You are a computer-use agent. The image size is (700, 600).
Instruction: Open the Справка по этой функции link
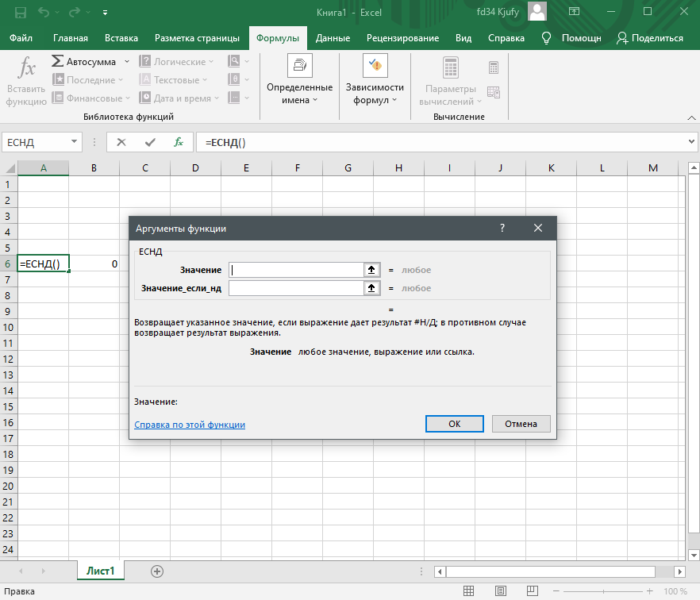[x=190, y=425]
